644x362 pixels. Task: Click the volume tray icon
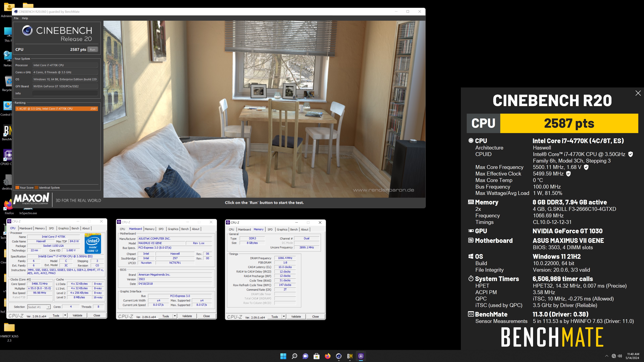click(620, 356)
